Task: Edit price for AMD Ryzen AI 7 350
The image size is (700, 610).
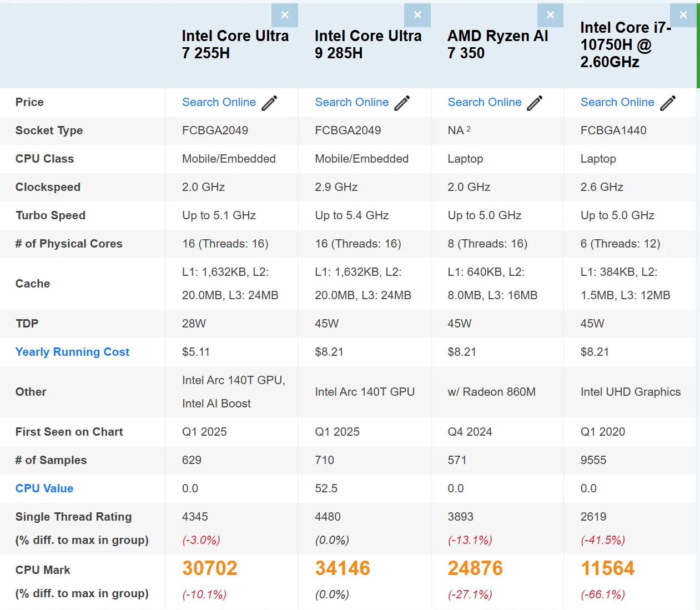Action: 535,103
